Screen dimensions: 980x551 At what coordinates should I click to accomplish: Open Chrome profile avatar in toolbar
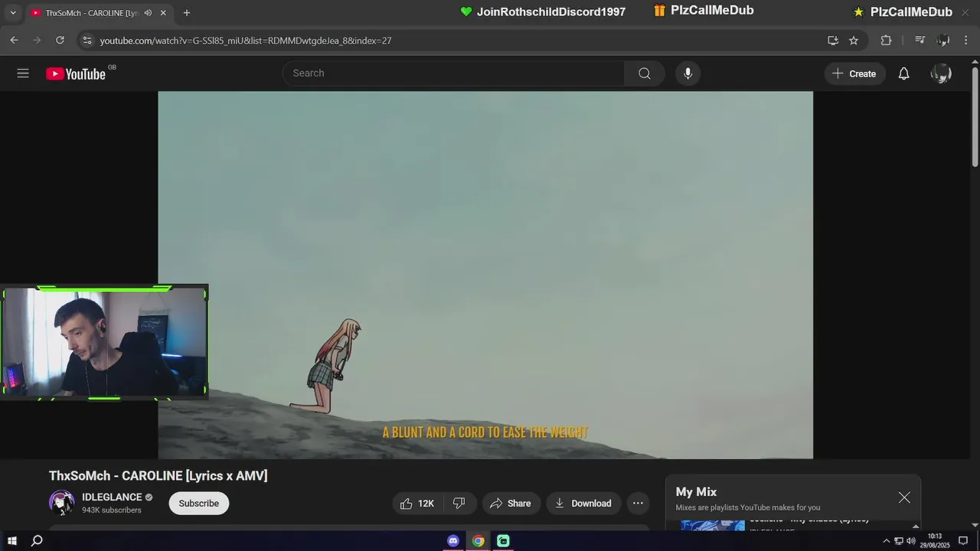[943, 41]
